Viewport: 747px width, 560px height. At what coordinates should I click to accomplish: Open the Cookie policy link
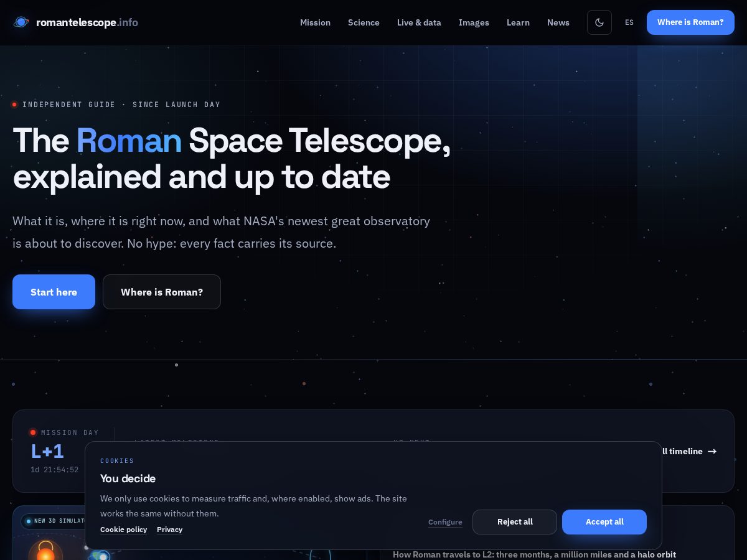pyautogui.click(x=123, y=530)
